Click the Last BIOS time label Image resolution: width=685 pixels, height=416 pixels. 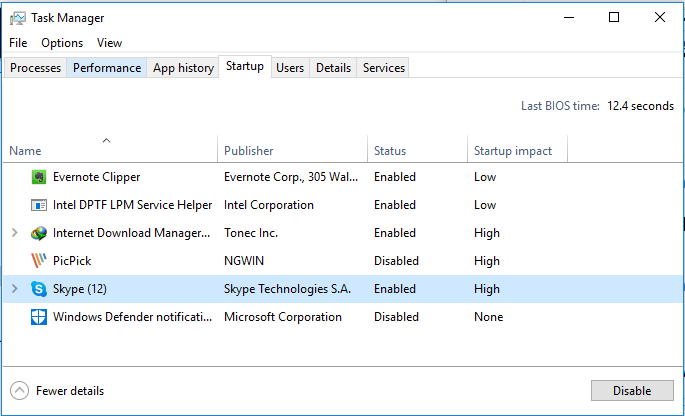[x=560, y=106]
